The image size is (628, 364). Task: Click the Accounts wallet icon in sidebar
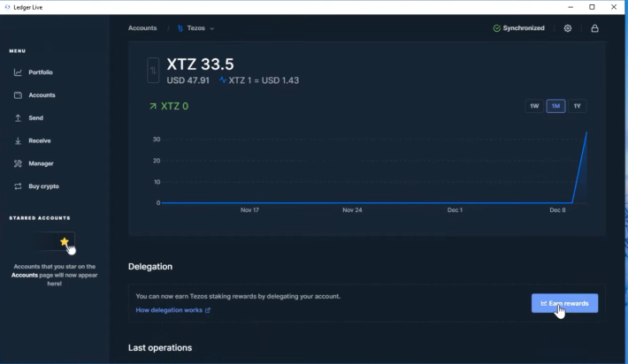pyautogui.click(x=18, y=95)
